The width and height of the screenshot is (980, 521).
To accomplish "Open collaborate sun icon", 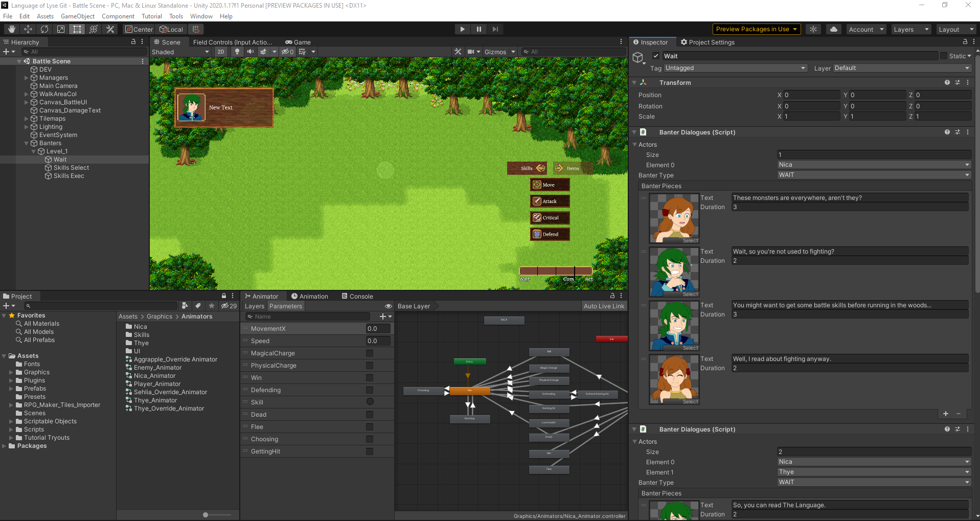I will pos(813,29).
